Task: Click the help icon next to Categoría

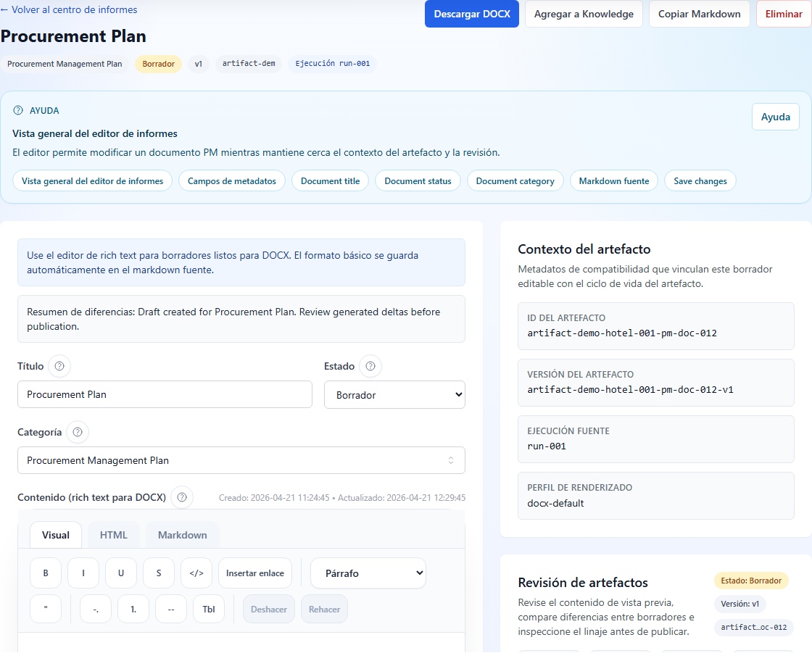Action: click(x=78, y=432)
